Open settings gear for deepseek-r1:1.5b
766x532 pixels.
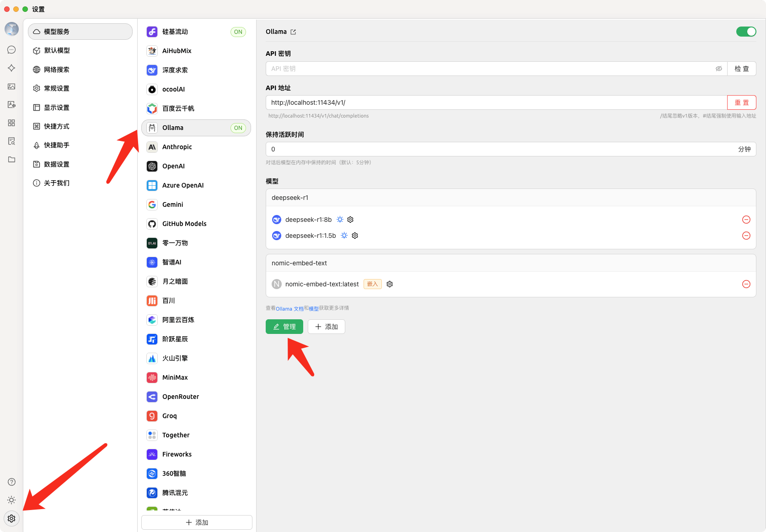(x=355, y=236)
